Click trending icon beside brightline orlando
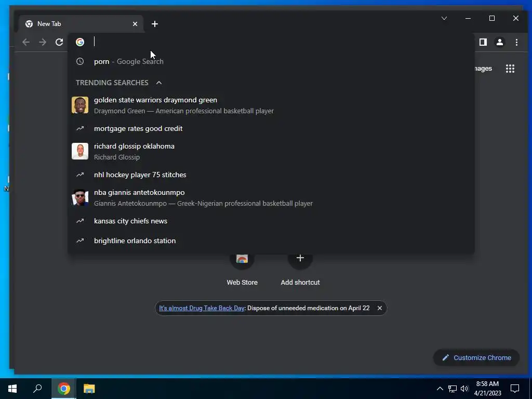Screen dimensions: 532x399 click(80, 241)
